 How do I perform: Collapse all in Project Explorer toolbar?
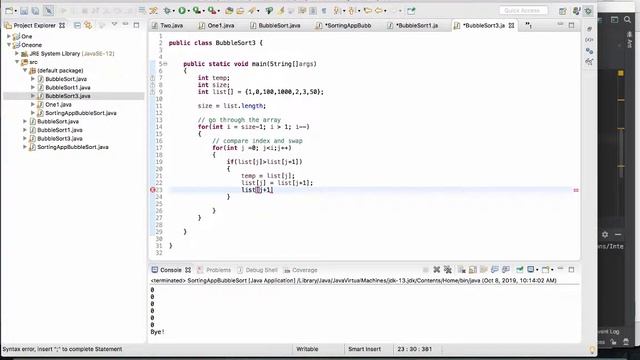(77, 25)
